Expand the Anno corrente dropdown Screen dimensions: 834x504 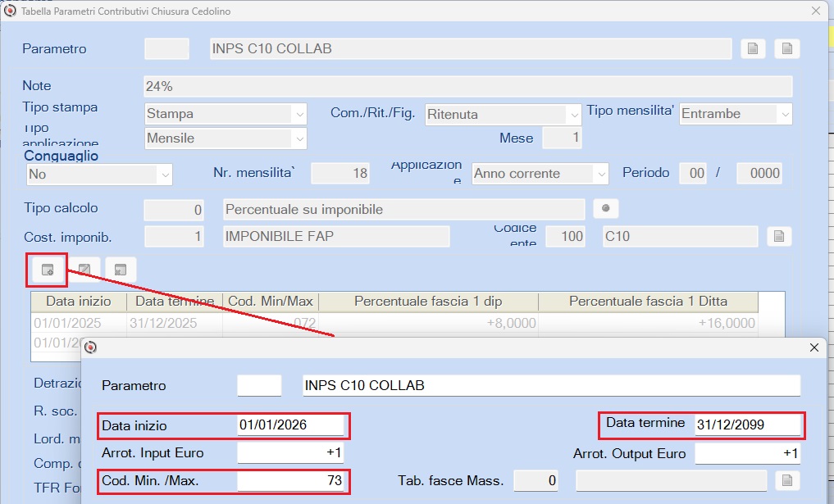601,174
